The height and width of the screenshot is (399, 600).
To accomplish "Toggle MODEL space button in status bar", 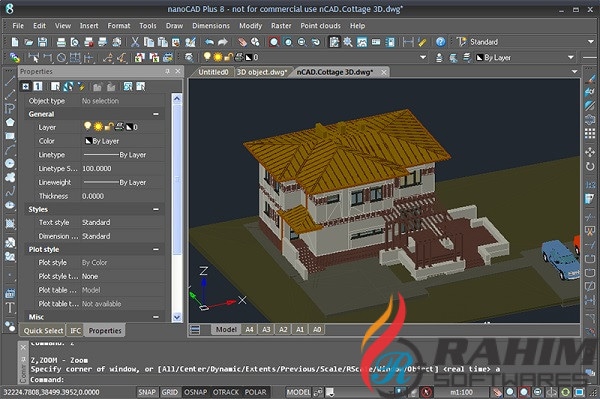I will 298,392.
